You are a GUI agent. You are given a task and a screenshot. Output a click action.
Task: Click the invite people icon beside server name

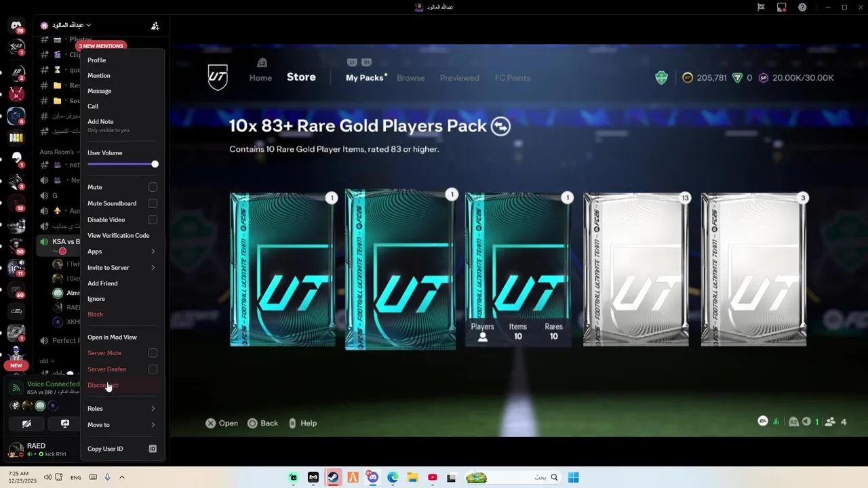click(x=155, y=26)
